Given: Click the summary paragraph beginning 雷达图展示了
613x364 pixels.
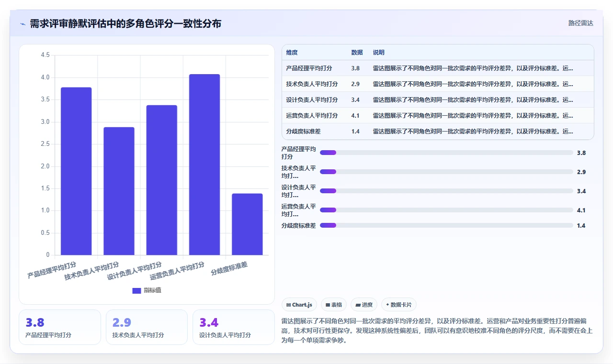Looking at the screenshot, I should pos(437,331).
